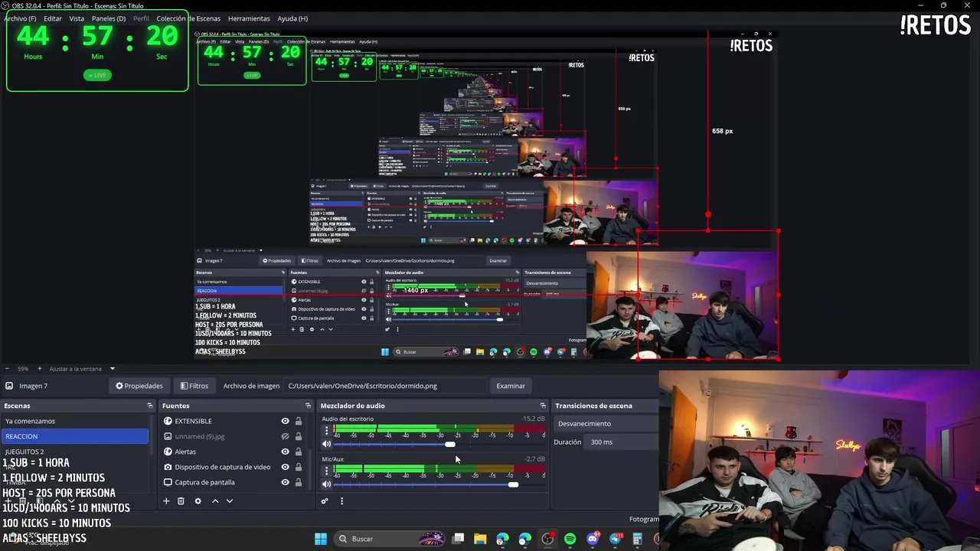The width and height of the screenshot is (980, 551).
Task: Select the Dispositivo de captura de video source
Action: (222, 467)
